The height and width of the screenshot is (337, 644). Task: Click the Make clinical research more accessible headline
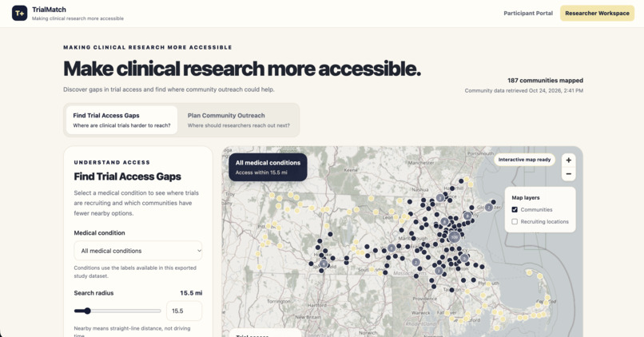[x=242, y=69]
